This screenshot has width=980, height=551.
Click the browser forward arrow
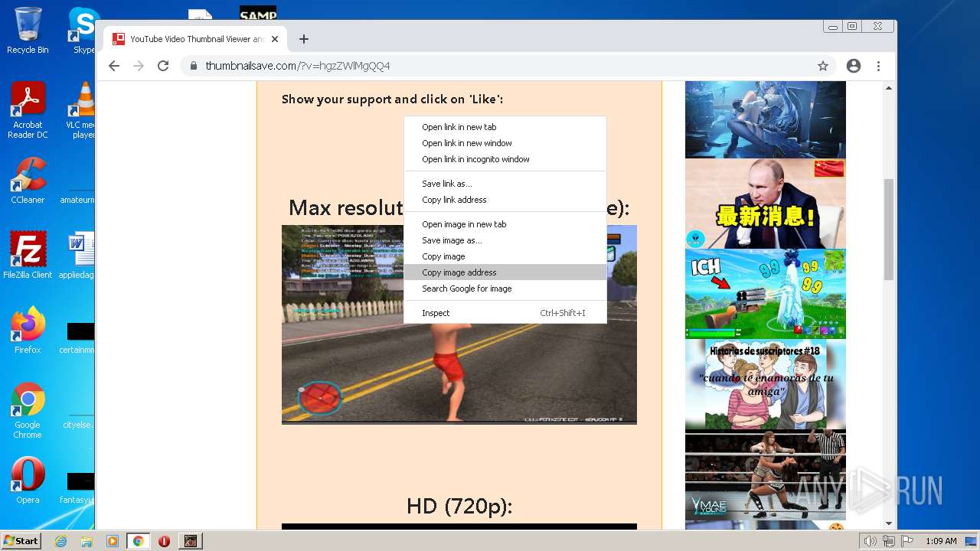point(139,66)
